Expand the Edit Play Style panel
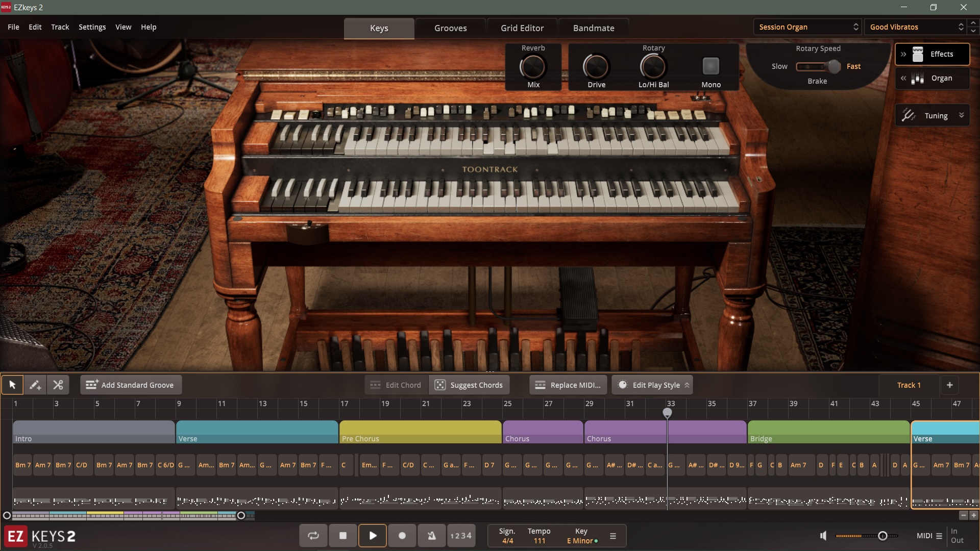This screenshot has width=980, height=551. point(687,385)
